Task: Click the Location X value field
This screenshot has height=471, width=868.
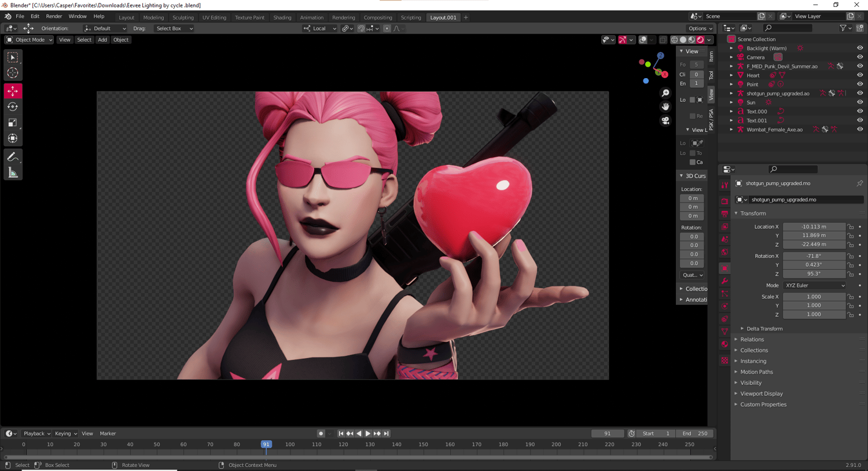Action: click(814, 227)
